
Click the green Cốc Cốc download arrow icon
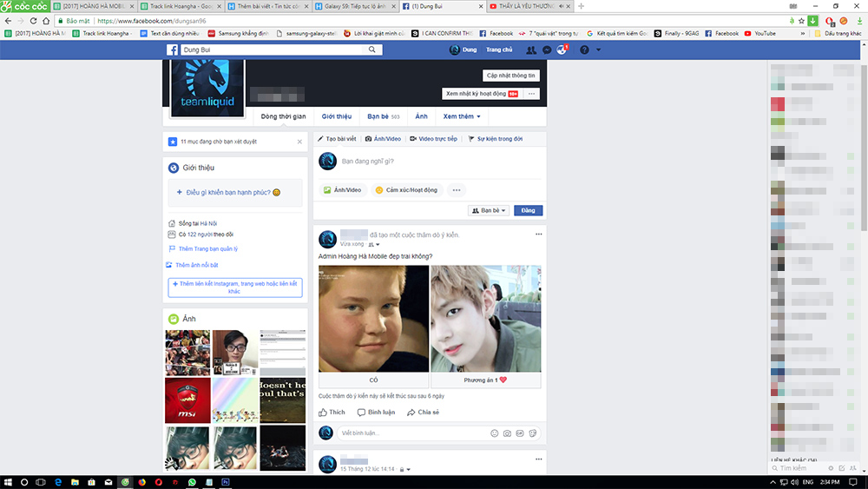(x=812, y=21)
